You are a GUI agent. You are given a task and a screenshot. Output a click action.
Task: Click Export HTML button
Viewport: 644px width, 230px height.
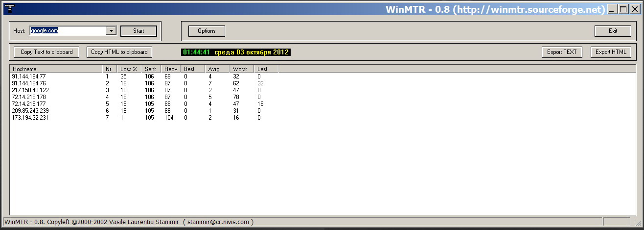coord(611,52)
